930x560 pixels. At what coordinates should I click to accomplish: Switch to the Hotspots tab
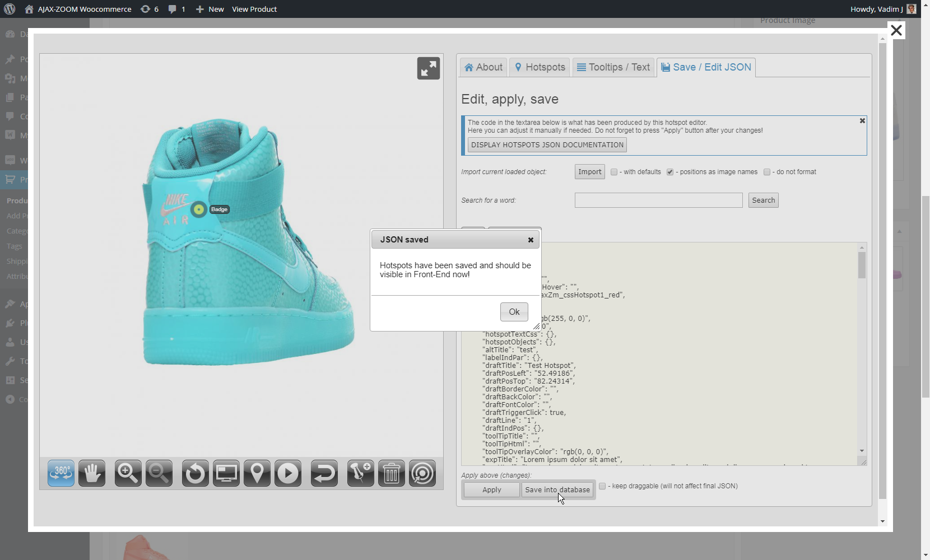pyautogui.click(x=540, y=67)
